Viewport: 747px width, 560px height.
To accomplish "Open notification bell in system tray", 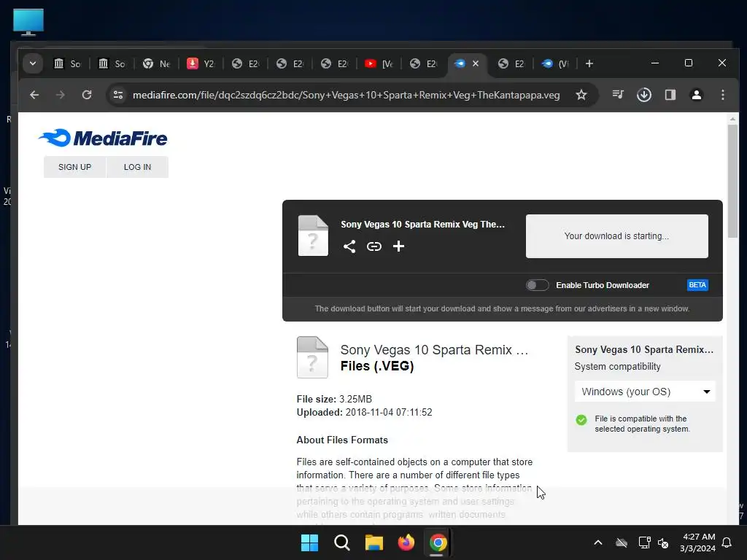I will pyautogui.click(x=727, y=542).
